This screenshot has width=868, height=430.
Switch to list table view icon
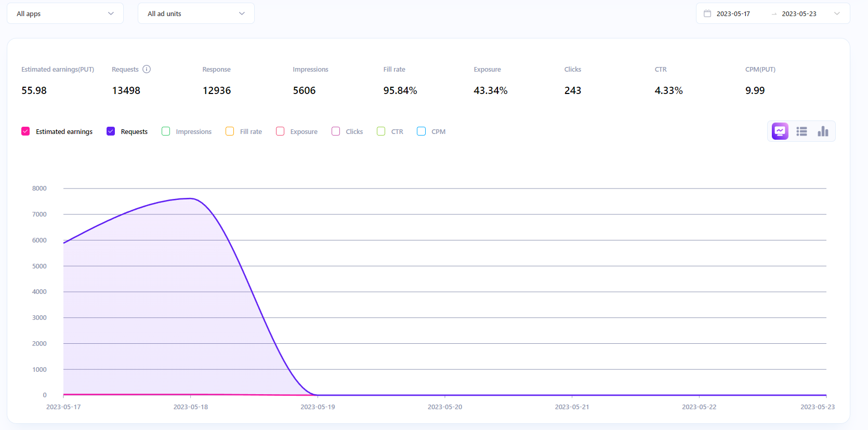pyautogui.click(x=801, y=131)
